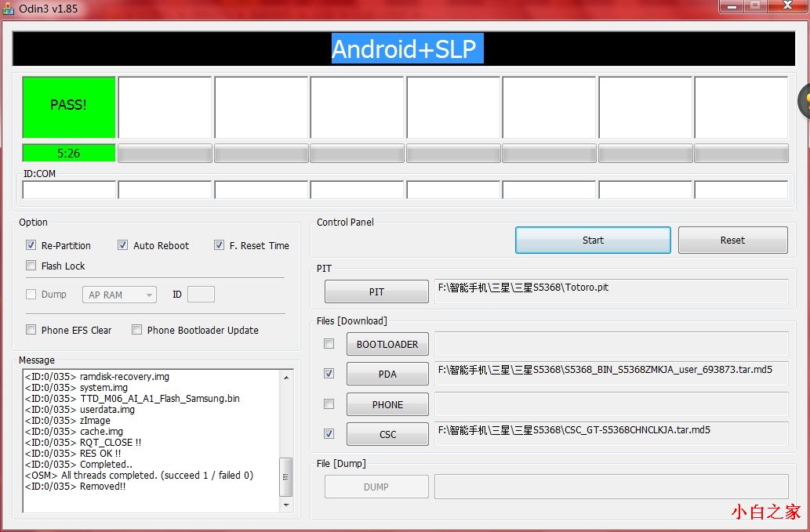Click the CSC tar.md5 path field
The width and height of the screenshot is (810, 532).
[612, 435]
